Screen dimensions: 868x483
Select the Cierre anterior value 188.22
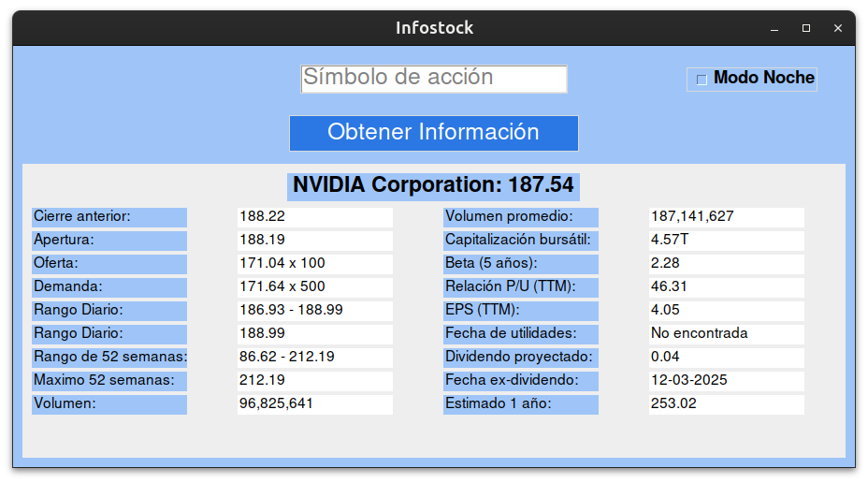point(314,217)
